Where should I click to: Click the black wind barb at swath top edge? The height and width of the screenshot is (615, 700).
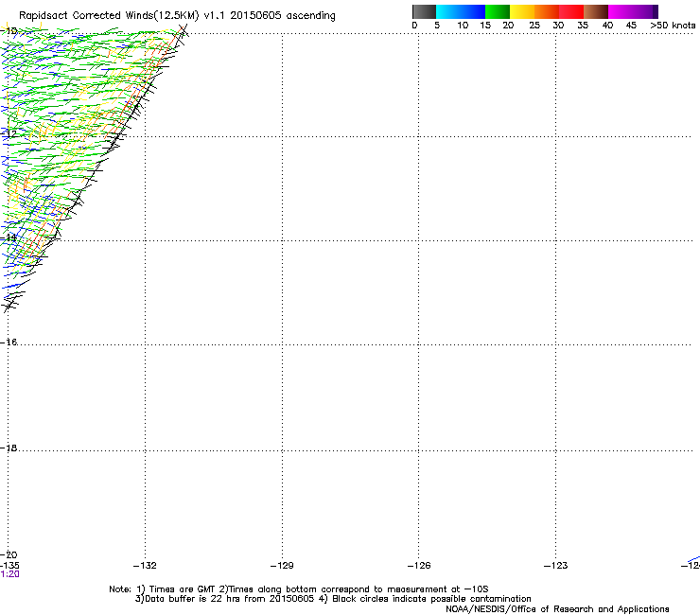tap(181, 32)
